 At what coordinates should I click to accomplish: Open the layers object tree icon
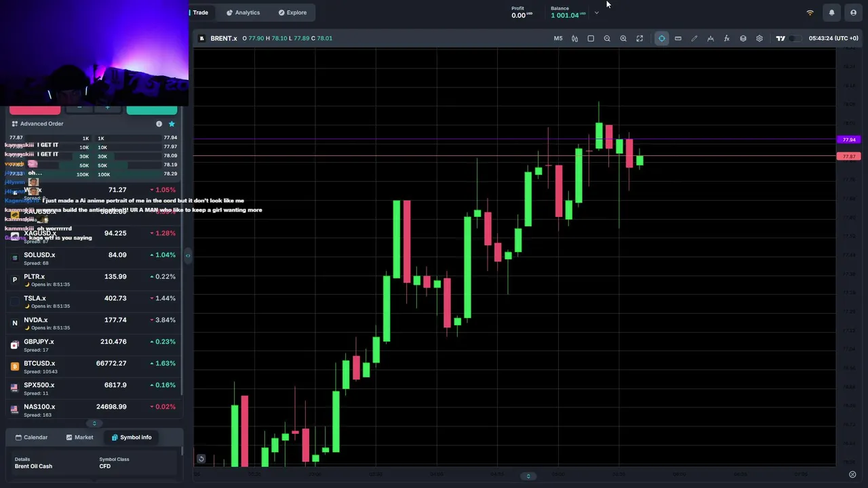coord(743,39)
